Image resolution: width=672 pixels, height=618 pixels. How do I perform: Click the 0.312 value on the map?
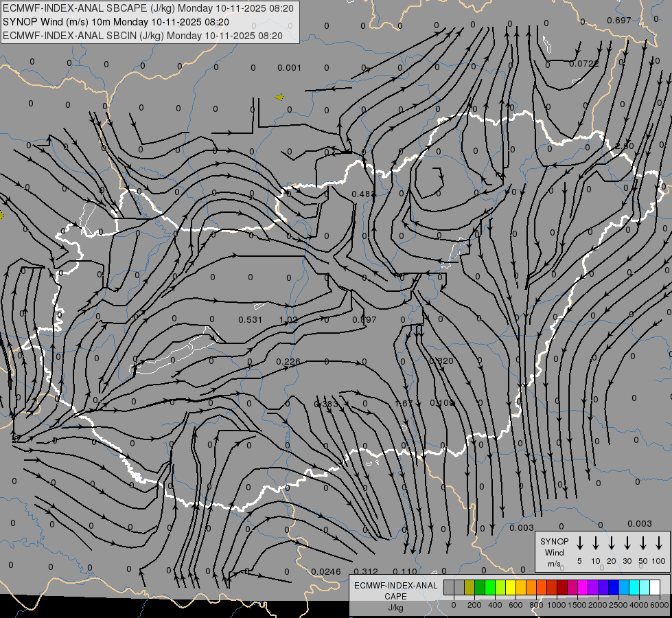pos(367,572)
